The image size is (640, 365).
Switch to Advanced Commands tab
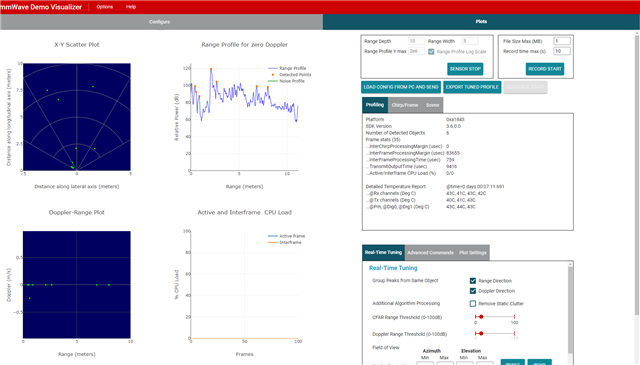pyautogui.click(x=430, y=253)
